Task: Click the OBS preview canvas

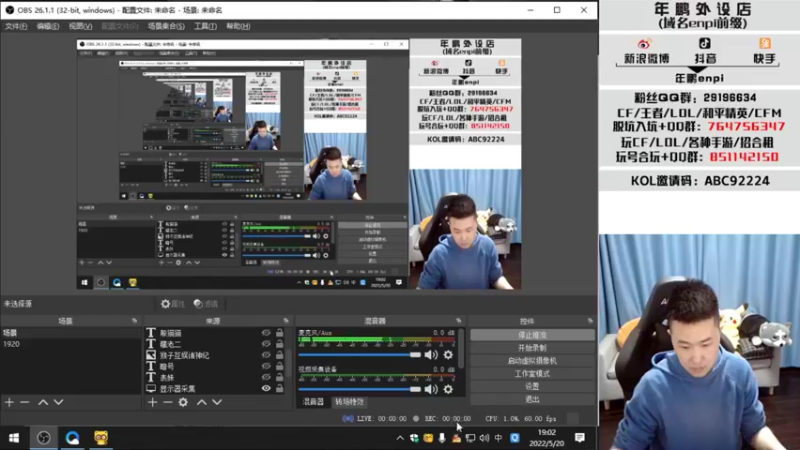Action: [299, 163]
